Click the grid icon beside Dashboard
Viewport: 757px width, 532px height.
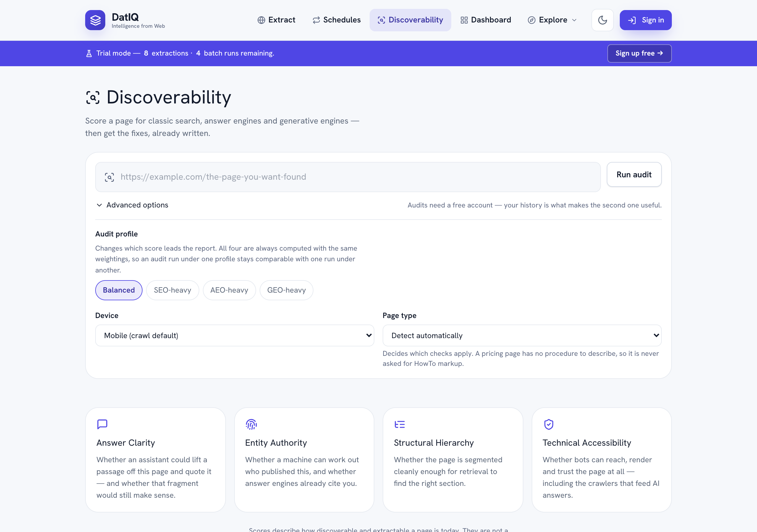pyautogui.click(x=464, y=20)
